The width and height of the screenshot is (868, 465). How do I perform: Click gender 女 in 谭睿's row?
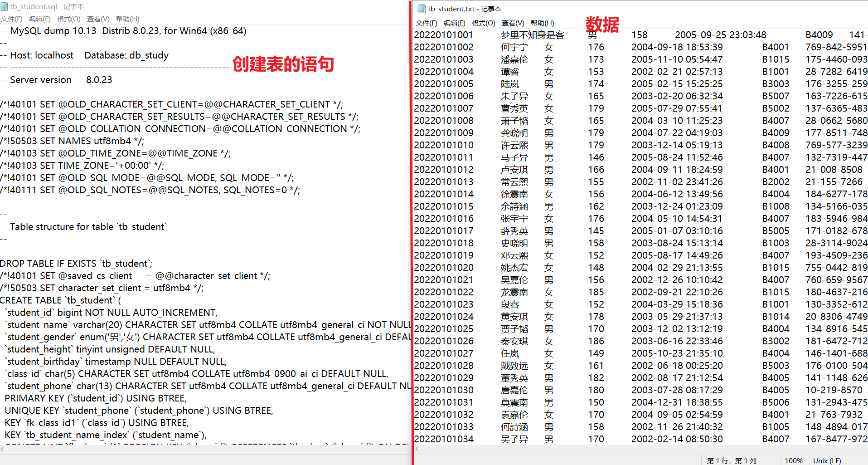coord(549,72)
